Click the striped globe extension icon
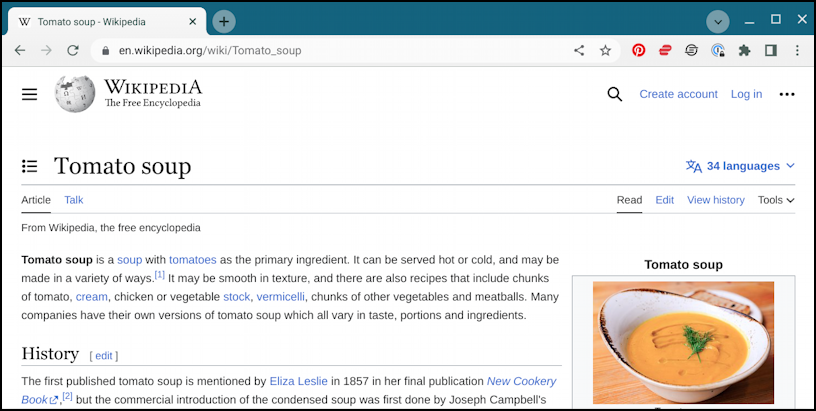Viewport: 816px width, 411px height. point(691,50)
